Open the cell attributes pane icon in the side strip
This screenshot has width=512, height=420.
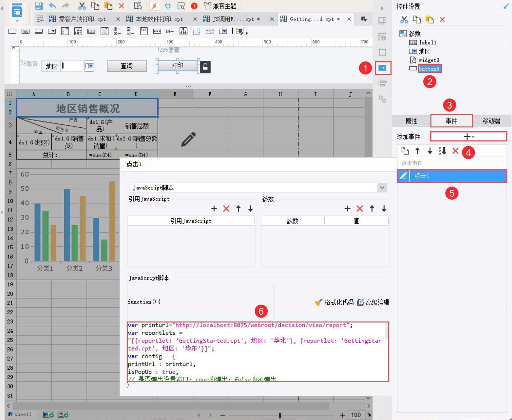(x=382, y=21)
